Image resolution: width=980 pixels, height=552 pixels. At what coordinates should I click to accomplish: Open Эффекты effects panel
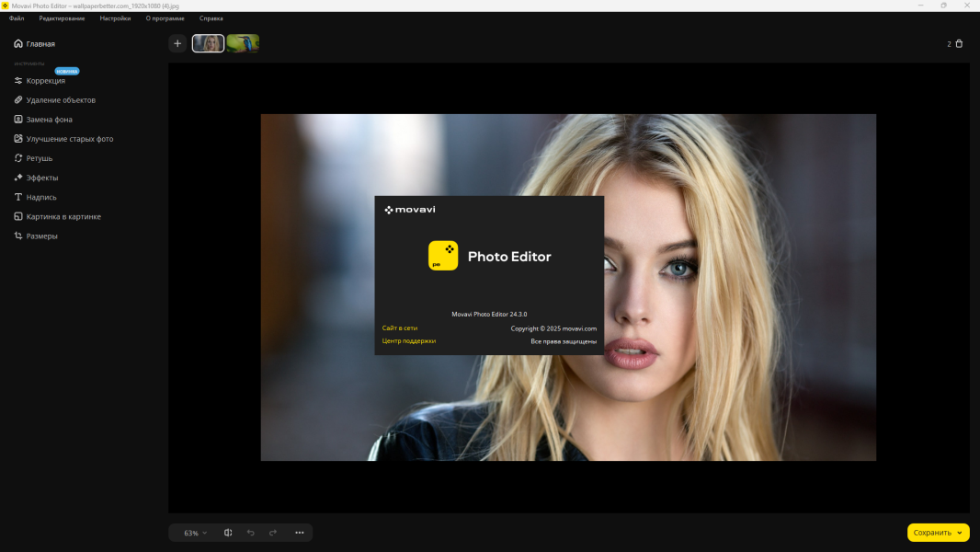click(x=36, y=178)
